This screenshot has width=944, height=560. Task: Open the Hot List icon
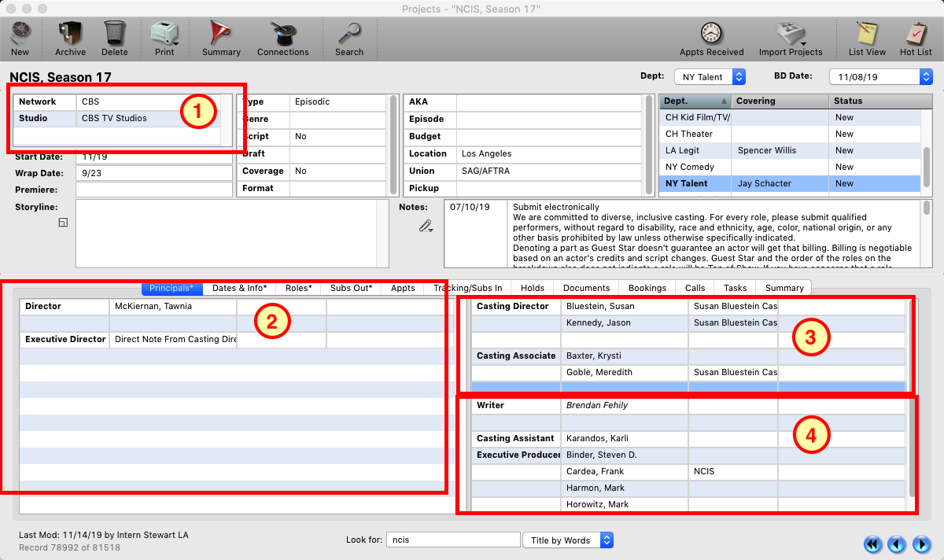tap(916, 33)
